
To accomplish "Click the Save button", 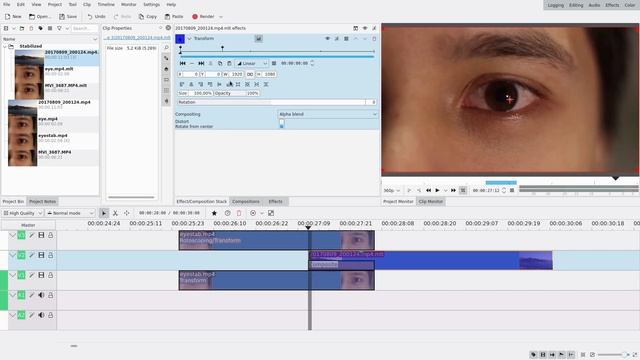I will tap(68, 17).
